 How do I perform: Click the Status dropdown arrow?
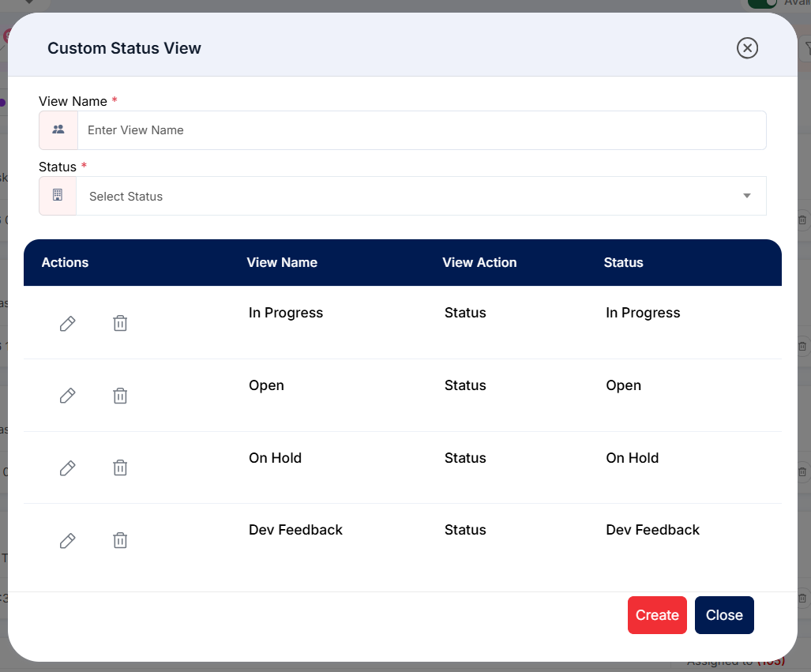[747, 196]
